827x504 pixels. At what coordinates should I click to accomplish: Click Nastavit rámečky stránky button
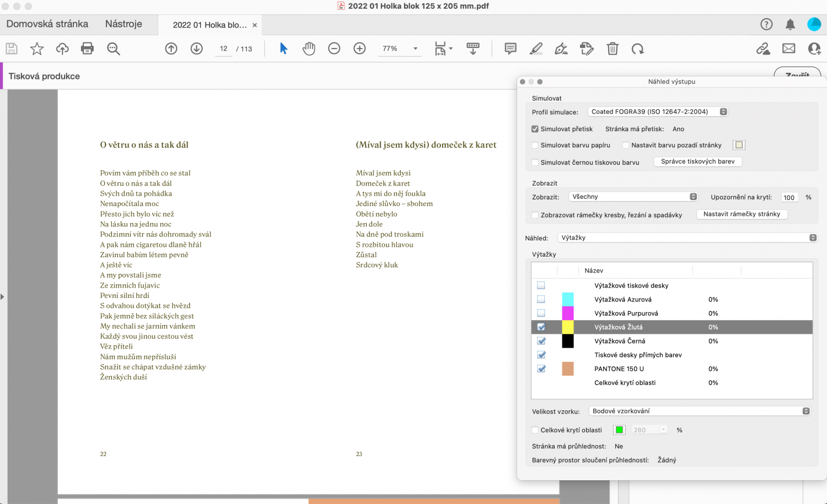point(742,214)
